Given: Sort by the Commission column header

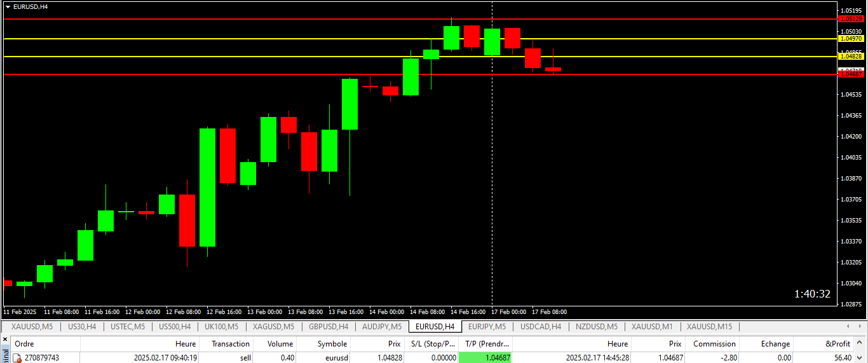Looking at the screenshot, I should point(712,344).
